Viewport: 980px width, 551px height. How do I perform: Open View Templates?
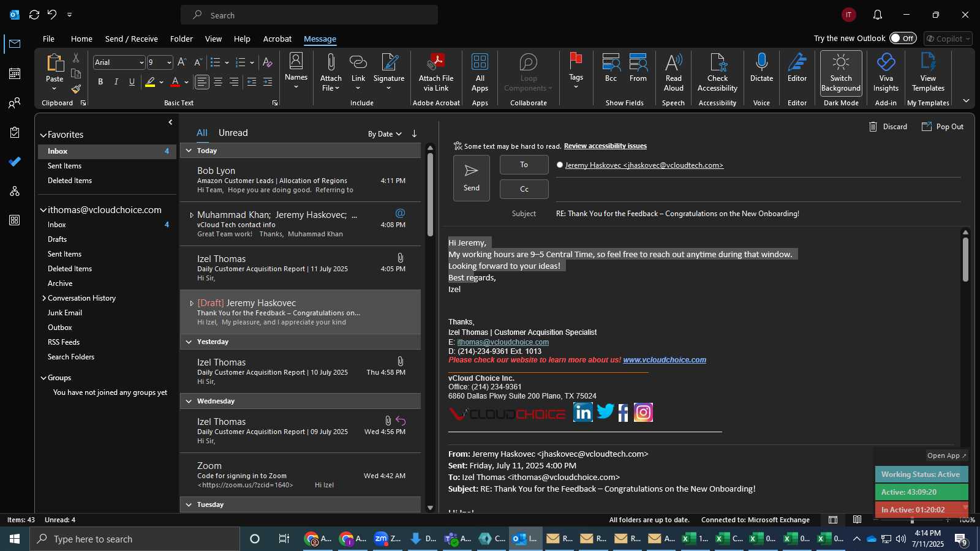pos(928,72)
